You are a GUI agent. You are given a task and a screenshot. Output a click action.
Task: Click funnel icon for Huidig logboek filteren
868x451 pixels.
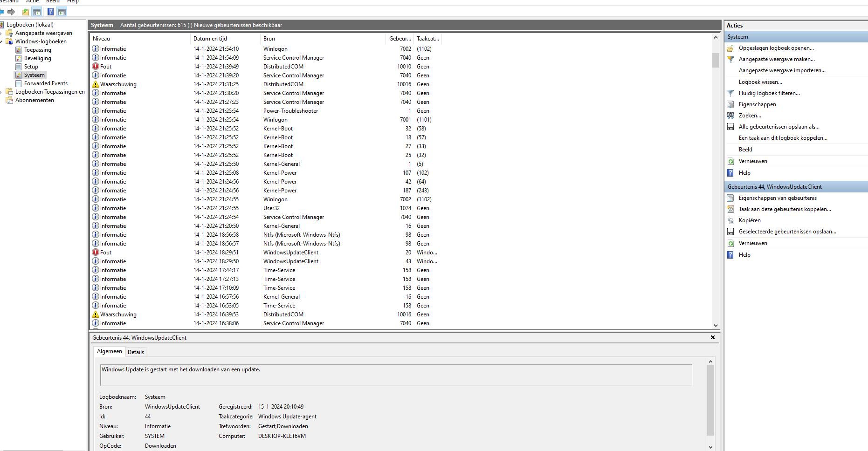tap(730, 93)
